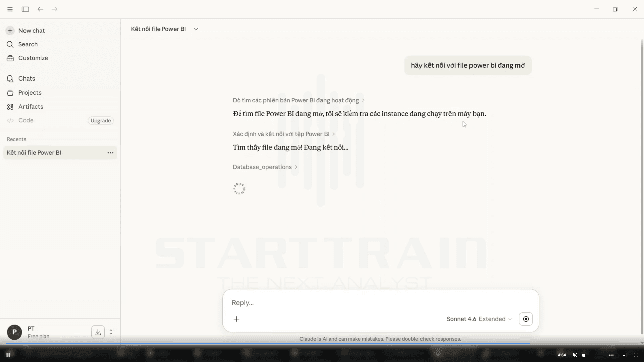The width and height of the screenshot is (644, 362).
Task: Click the Recents section label
Action: point(16,139)
